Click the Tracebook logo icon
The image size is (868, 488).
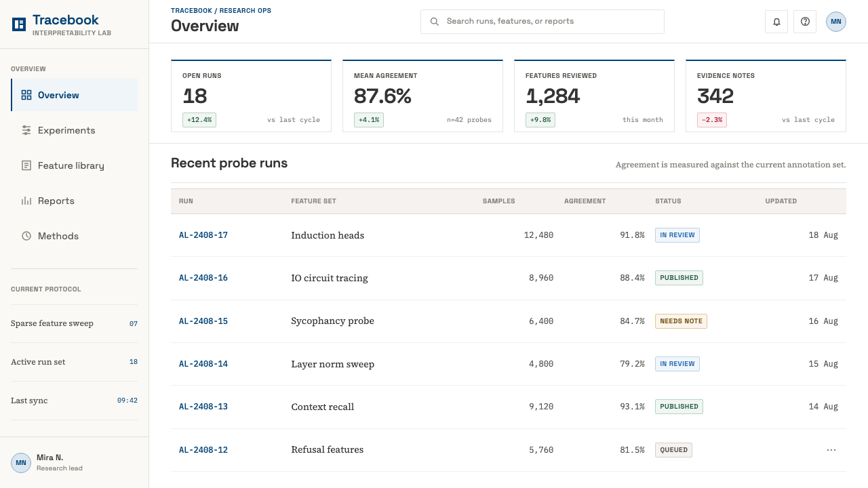[19, 24]
